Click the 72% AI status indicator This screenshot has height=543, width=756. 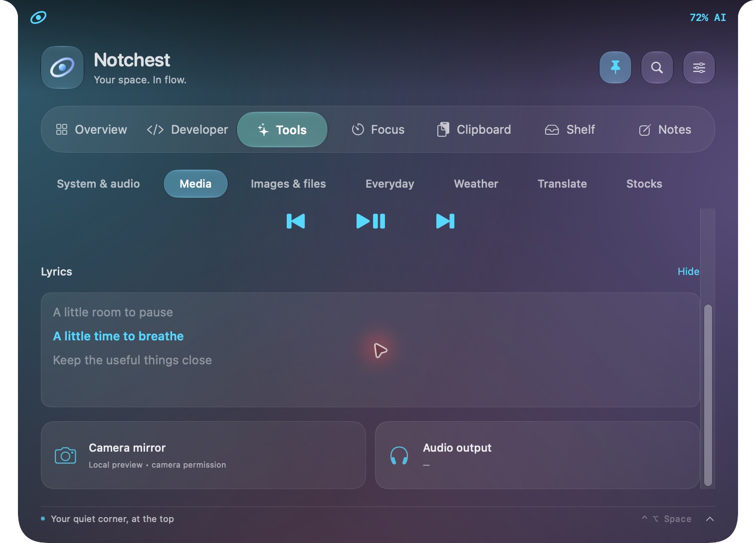click(x=708, y=17)
